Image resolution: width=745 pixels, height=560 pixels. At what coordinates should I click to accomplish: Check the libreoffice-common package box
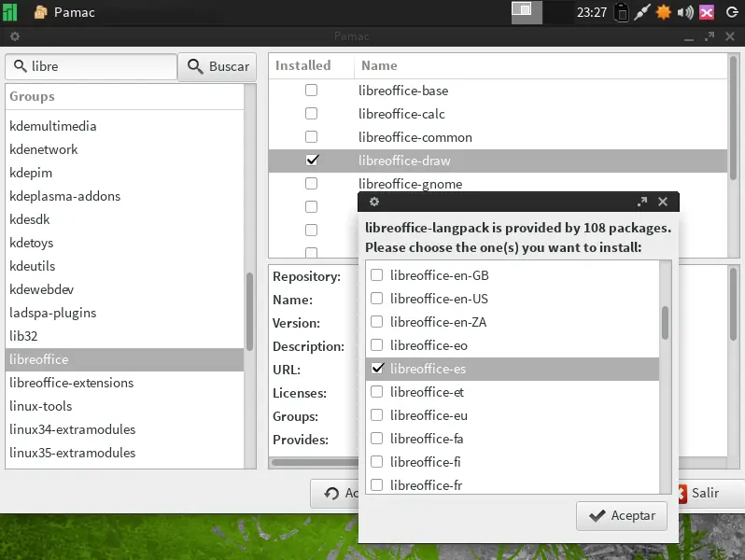[x=311, y=137]
